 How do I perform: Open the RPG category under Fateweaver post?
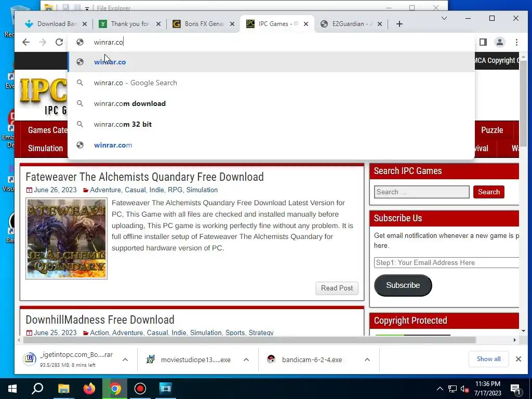[x=175, y=190]
